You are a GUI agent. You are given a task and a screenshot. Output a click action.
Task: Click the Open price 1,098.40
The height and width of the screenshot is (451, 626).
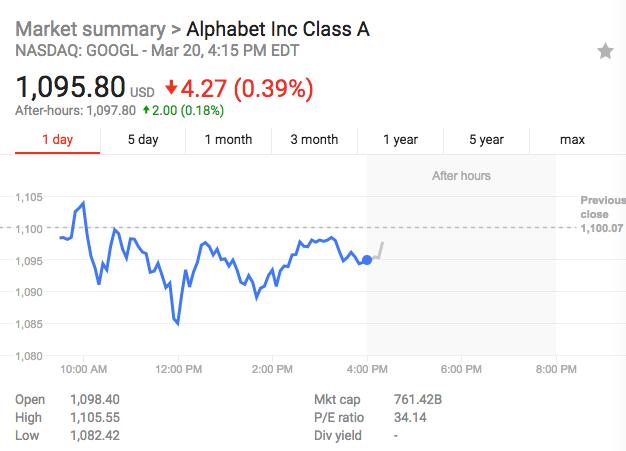[x=95, y=400]
